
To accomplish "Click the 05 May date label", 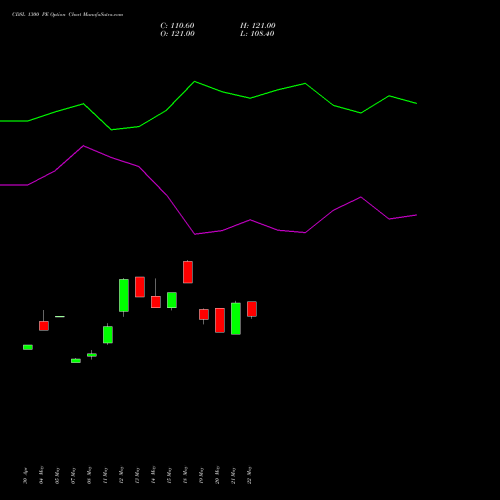I will click(x=57, y=476).
